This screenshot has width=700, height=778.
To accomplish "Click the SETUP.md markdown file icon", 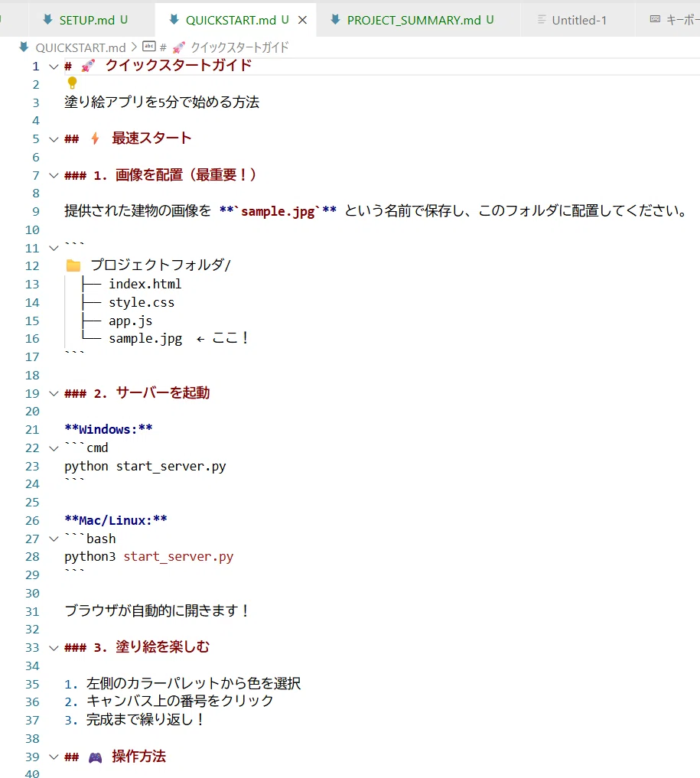I will 47,19.
